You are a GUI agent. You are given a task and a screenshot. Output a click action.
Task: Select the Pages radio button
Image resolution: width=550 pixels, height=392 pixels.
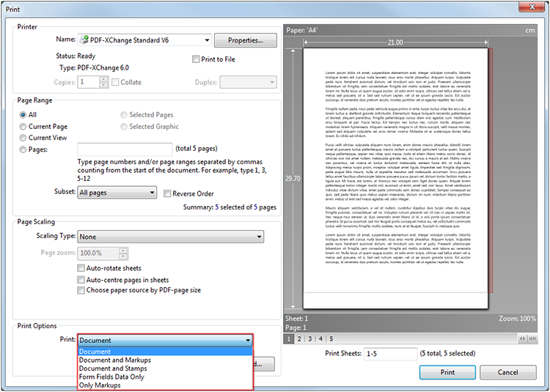pyautogui.click(x=23, y=149)
